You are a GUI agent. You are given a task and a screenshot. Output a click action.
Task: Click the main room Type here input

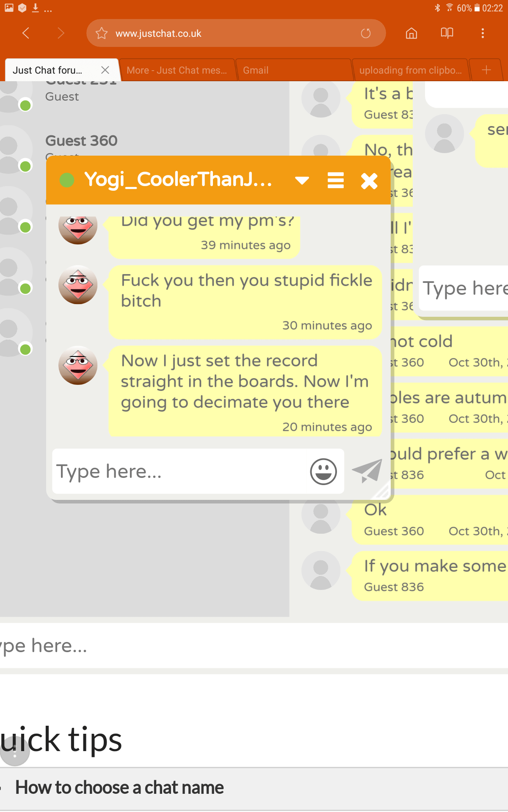(254, 646)
